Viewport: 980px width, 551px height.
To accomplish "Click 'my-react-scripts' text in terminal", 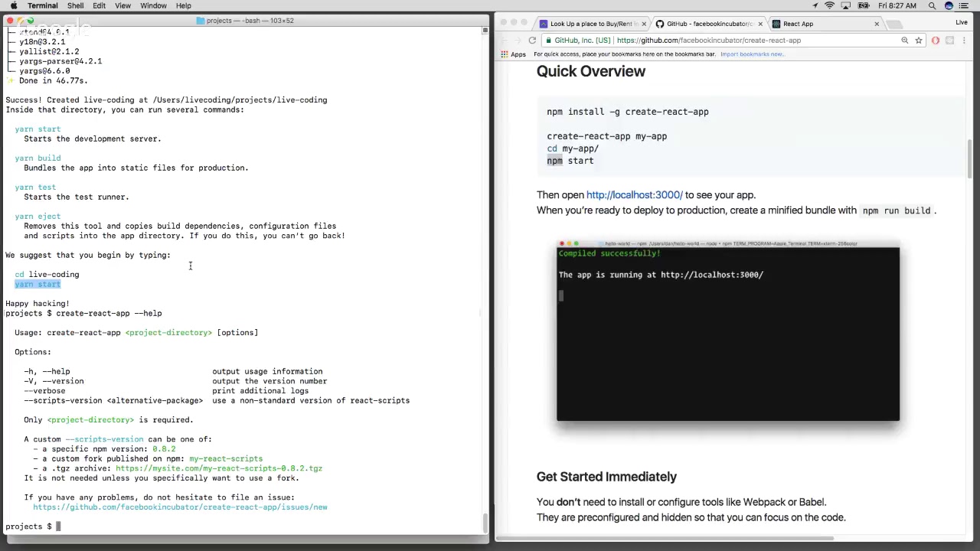I will 226,458.
